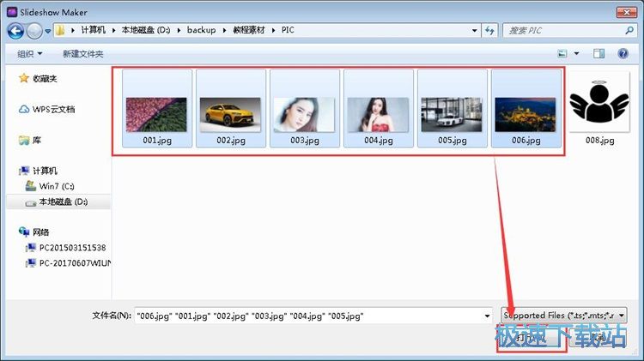Viewport: 644px width, 361px height.
Task: Open the view options dropdown arrow
Action: [577, 53]
